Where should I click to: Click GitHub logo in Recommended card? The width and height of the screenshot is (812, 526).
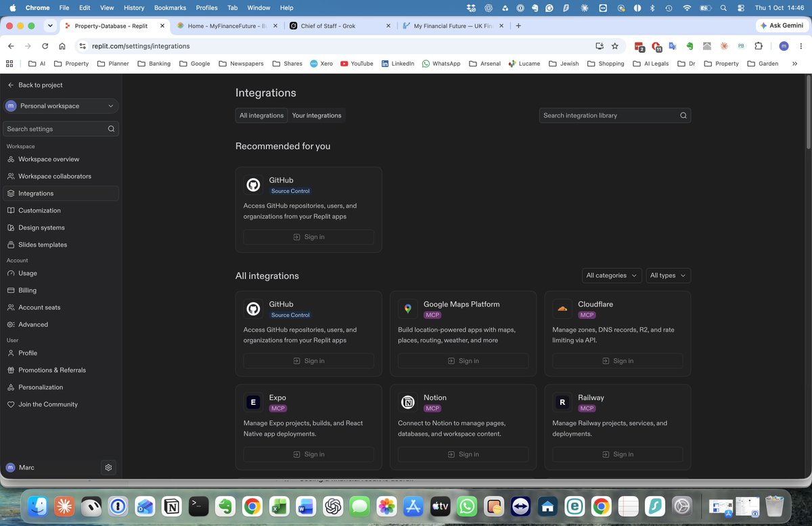253,185
